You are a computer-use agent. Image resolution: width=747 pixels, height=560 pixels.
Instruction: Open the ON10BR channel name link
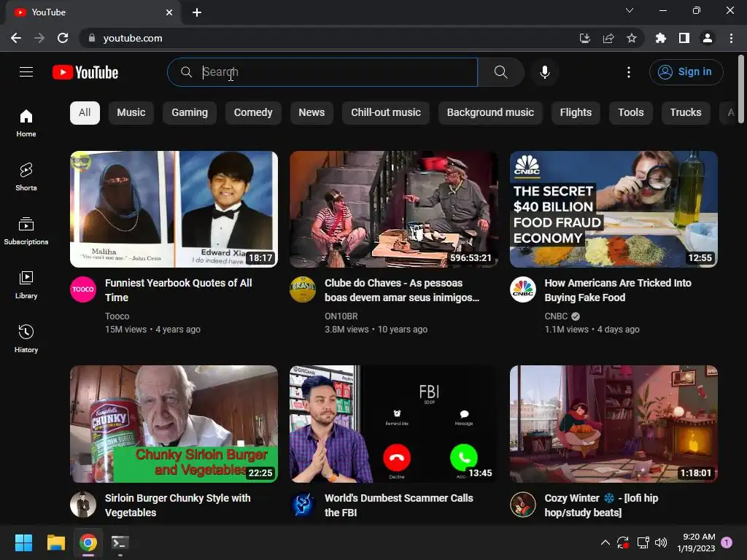(341, 316)
